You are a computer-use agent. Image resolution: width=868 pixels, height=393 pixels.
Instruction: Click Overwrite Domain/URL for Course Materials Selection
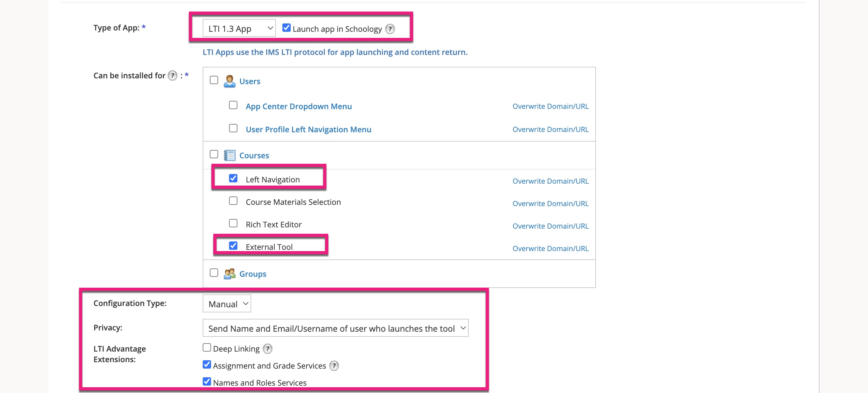(550, 204)
